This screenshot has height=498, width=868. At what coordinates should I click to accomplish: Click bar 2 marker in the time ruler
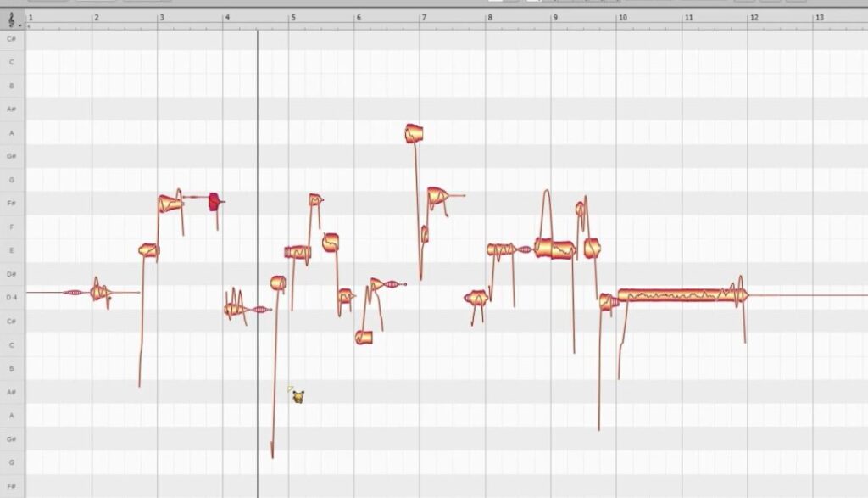[96, 18]
